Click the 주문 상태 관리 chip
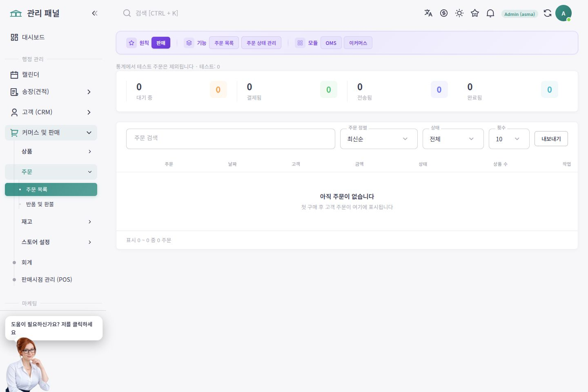The width and height of the screenshot is (588, 392). tap(261, 43)
